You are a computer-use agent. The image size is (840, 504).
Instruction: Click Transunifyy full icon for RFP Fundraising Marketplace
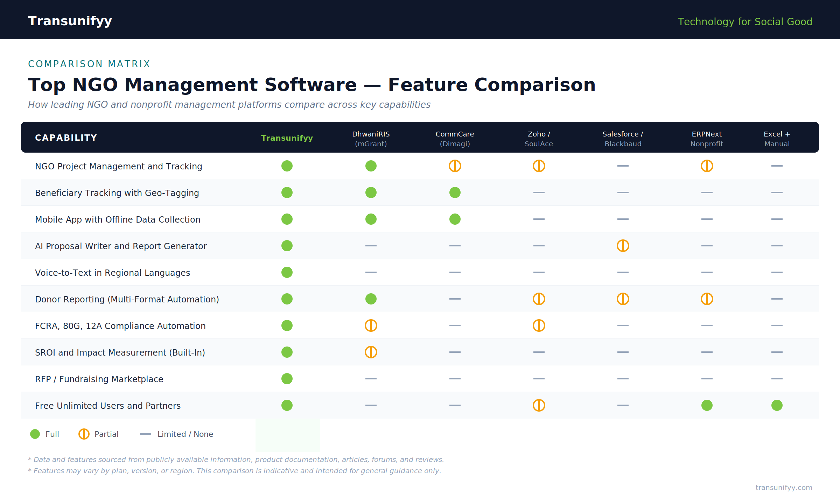click(287, 379)
